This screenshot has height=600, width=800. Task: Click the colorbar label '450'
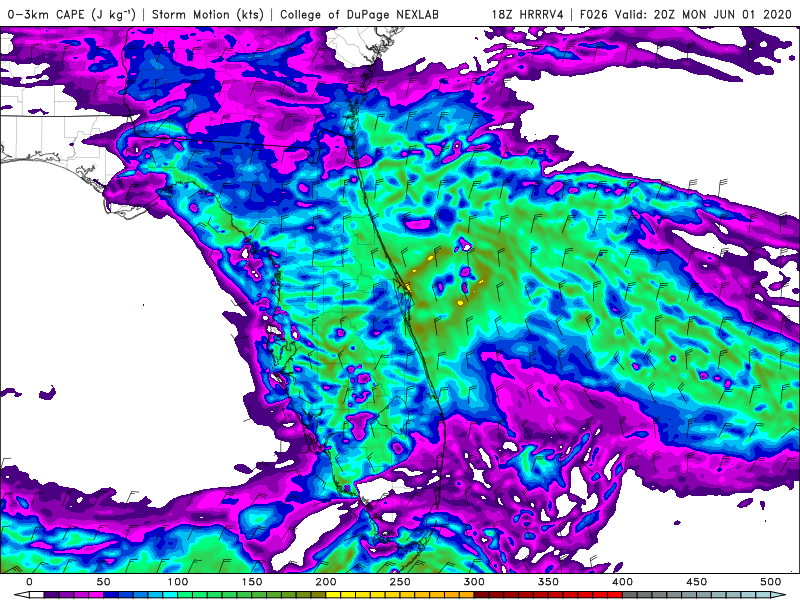tap(696, 582)
